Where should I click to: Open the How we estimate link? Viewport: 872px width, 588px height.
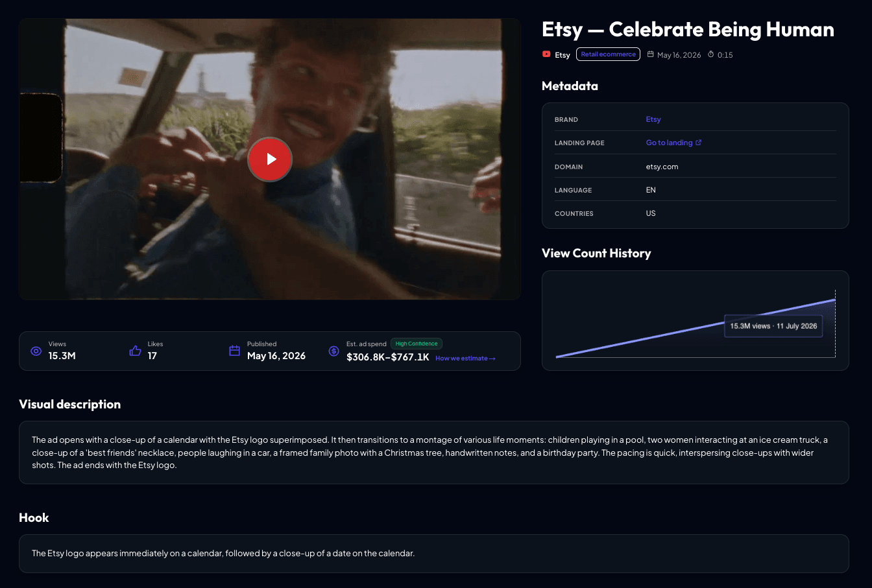(465, 359)
